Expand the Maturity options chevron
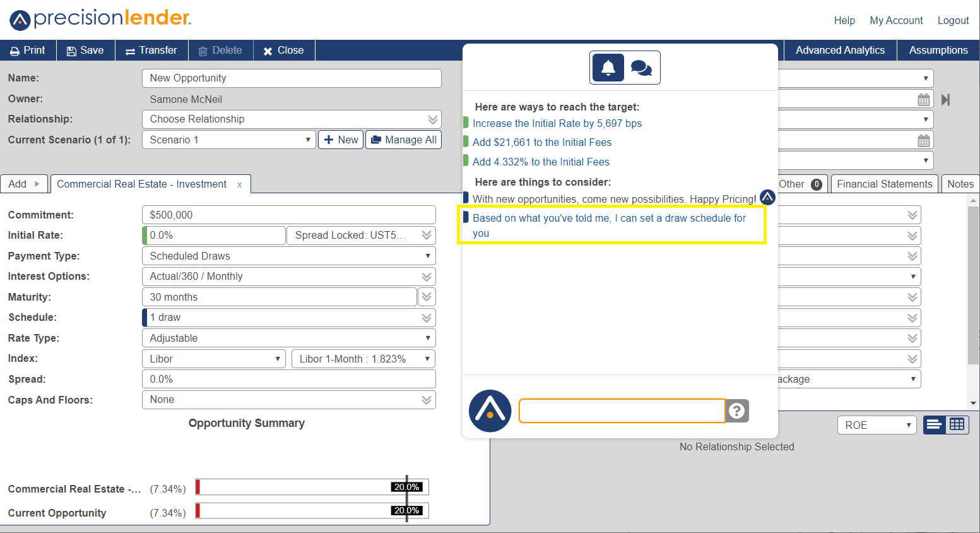980x533 pixels. click(x=427, y=297)
